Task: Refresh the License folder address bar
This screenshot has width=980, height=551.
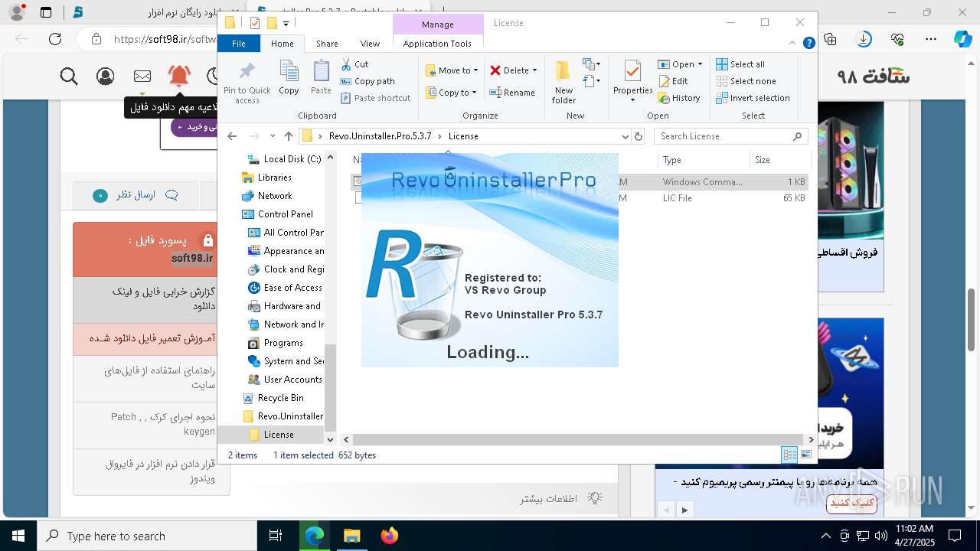Action: (639, 136)
